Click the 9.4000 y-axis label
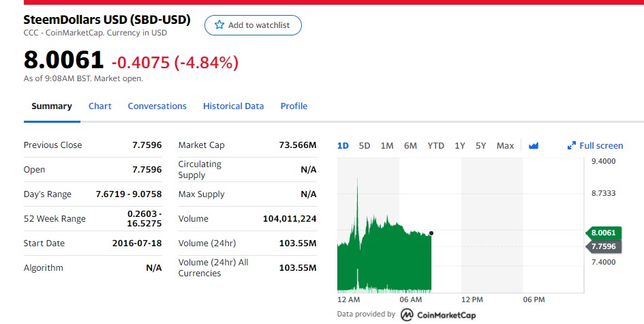The height and width of the screenshot is (324, 644). point(603,161)
